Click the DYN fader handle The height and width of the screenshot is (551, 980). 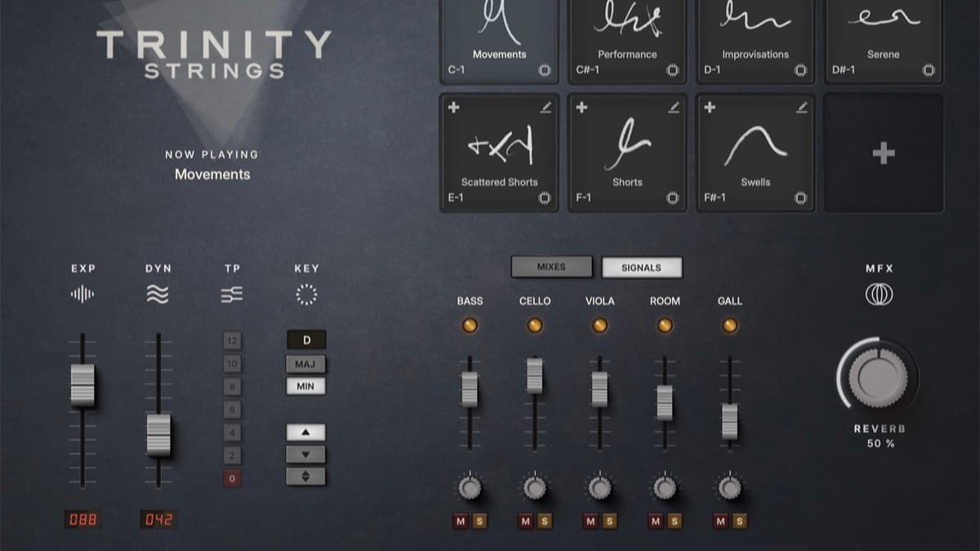[158, 434]
